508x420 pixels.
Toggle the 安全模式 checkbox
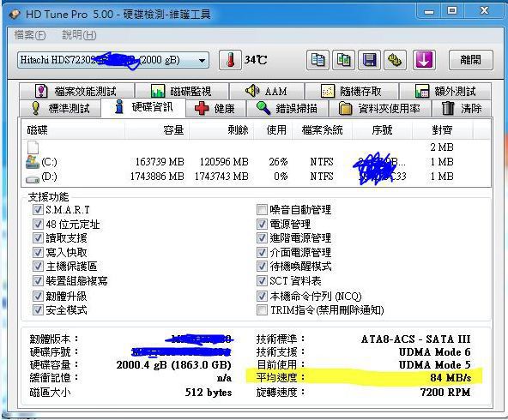pos(38,310)
